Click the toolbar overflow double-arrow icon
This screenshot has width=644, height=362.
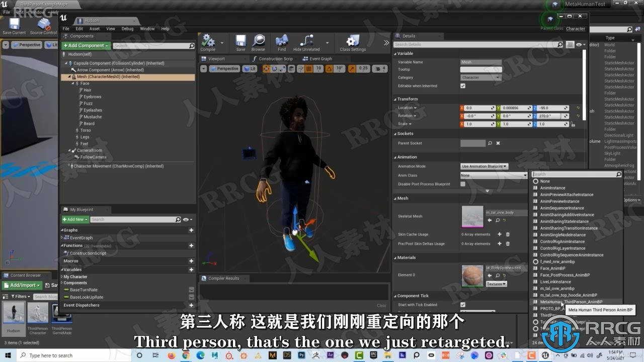(386, 43)
